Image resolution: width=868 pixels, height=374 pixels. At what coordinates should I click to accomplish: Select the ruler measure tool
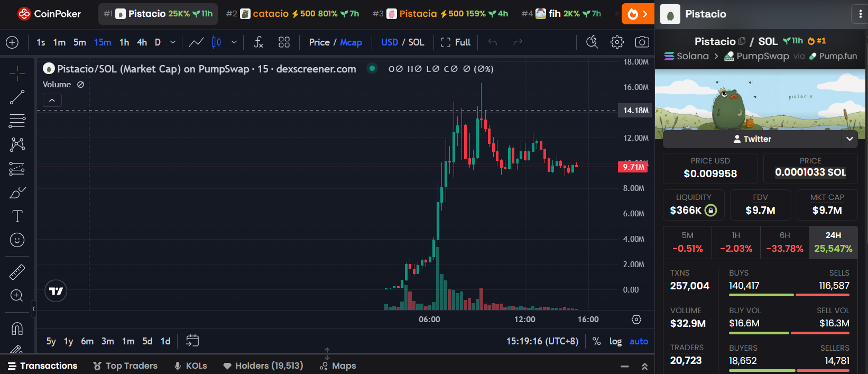pos(17,272)
